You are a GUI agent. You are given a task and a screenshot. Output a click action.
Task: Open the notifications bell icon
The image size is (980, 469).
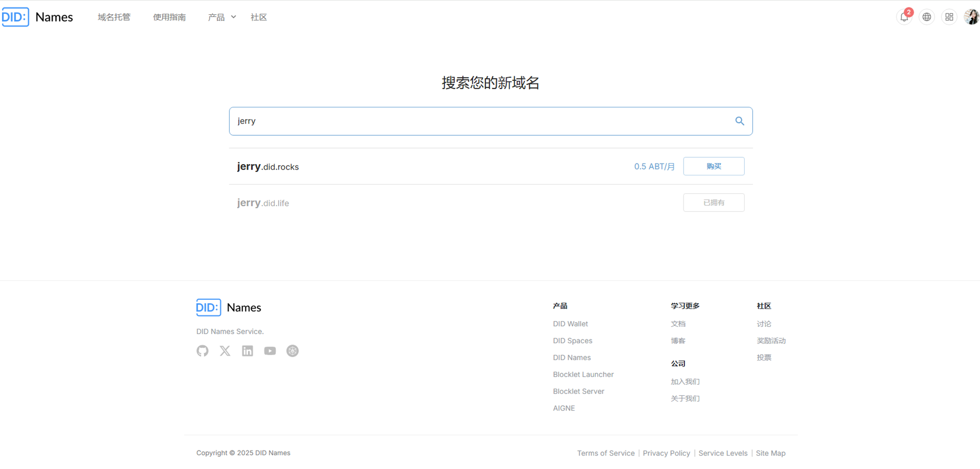(904, 17)
